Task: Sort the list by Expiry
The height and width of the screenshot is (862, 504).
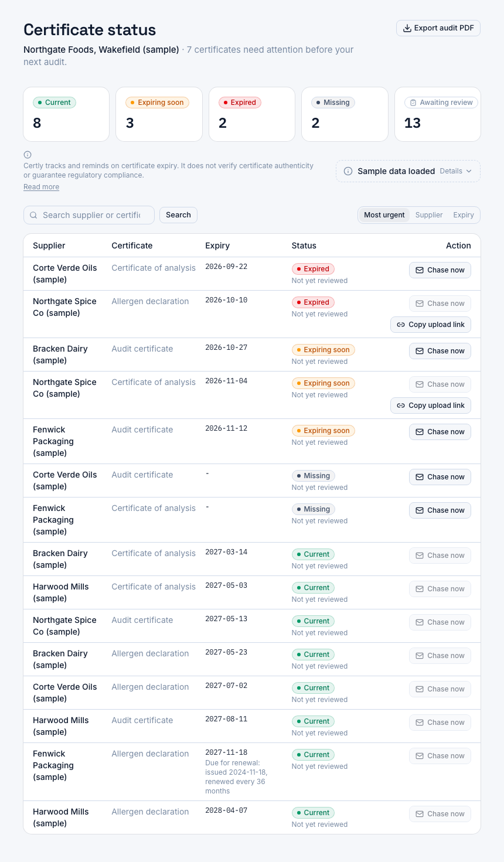Action: click(464, 215)
